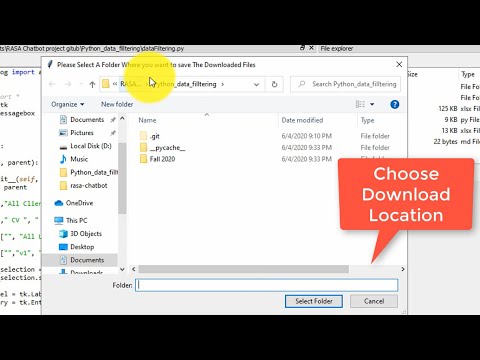
Task: Open Help with the question mark icon
Action: click(x=395, y=104)
